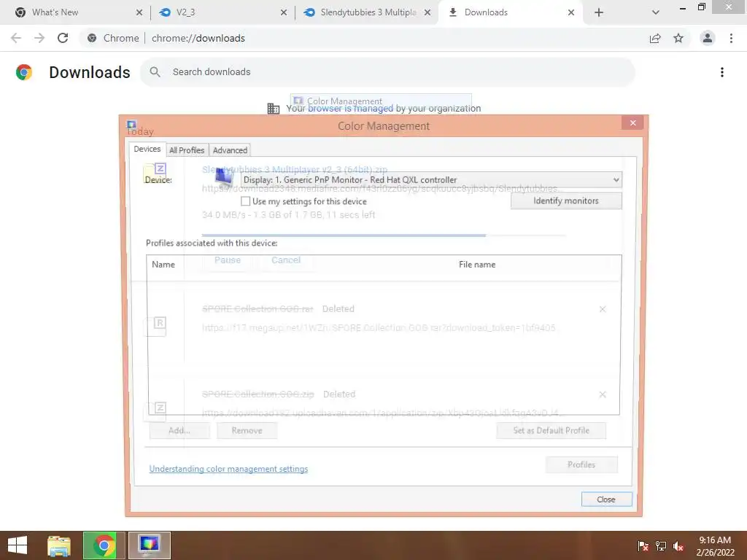Select the Devices tab in Color Management

click(147, 149)
